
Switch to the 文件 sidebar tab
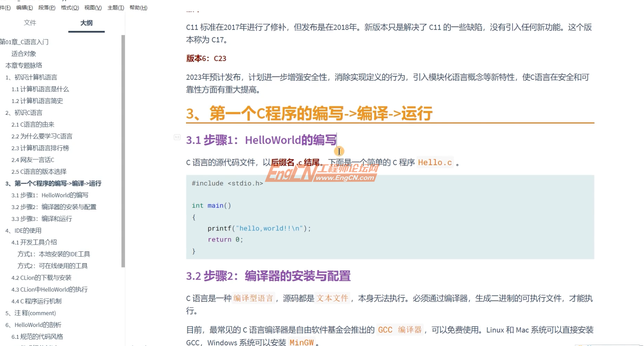pos(30,23)
